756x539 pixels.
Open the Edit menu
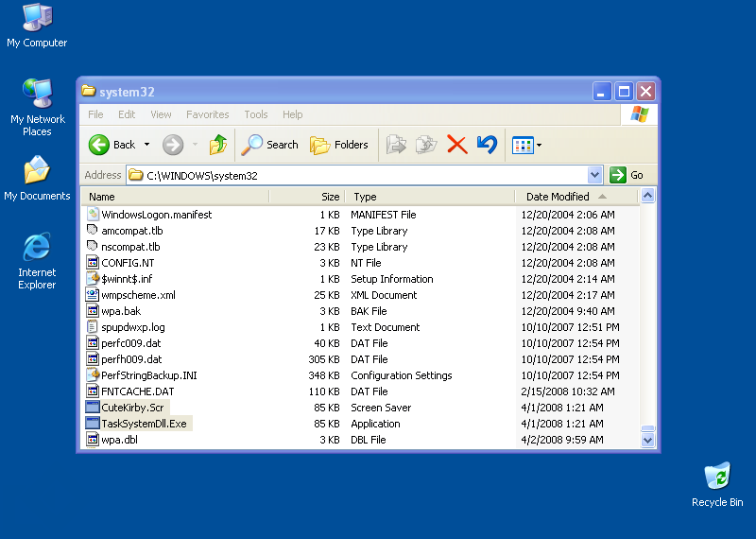click(127, 114)
